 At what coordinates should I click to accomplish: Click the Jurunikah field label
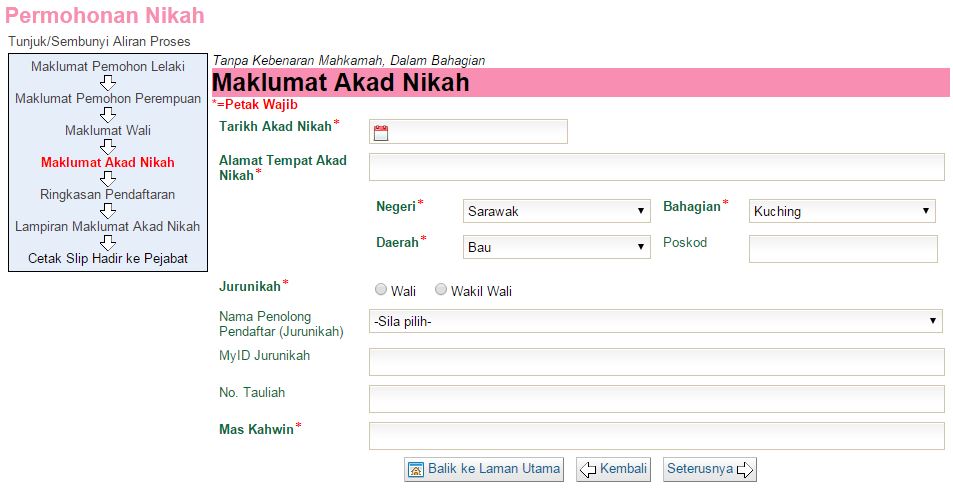250,286
